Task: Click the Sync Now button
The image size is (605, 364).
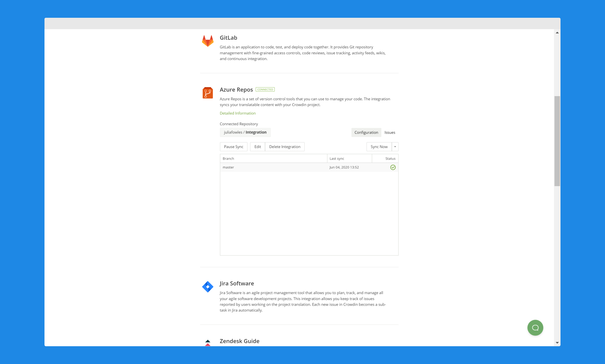Action: click(379, 147)
